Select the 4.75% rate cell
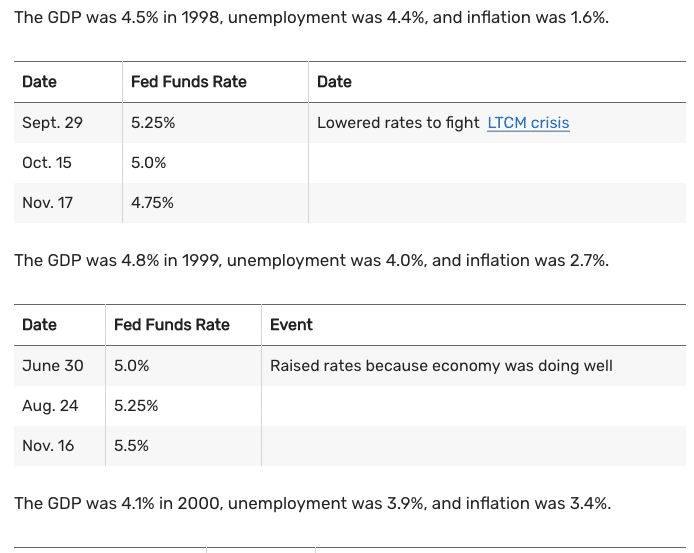The width and height of the screenshot is (694, 553). click(x=152, y=203)
